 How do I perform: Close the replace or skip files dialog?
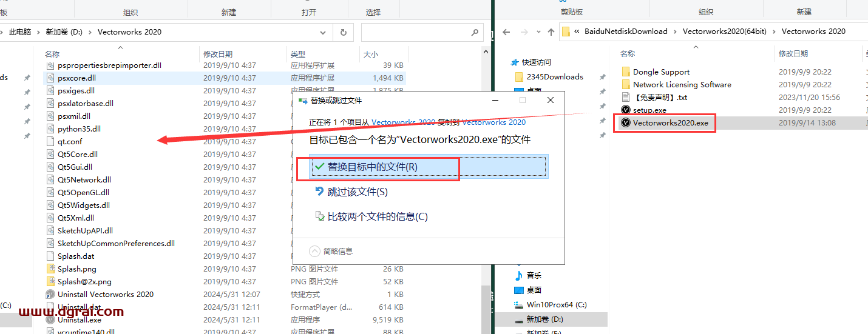point(550,100)
